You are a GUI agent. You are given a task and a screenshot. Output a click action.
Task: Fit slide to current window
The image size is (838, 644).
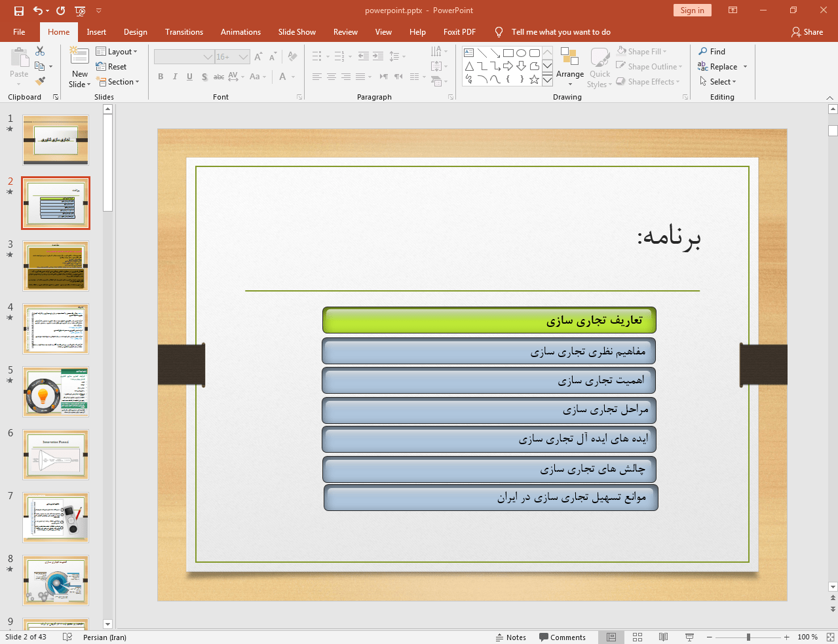pos(830,637)
